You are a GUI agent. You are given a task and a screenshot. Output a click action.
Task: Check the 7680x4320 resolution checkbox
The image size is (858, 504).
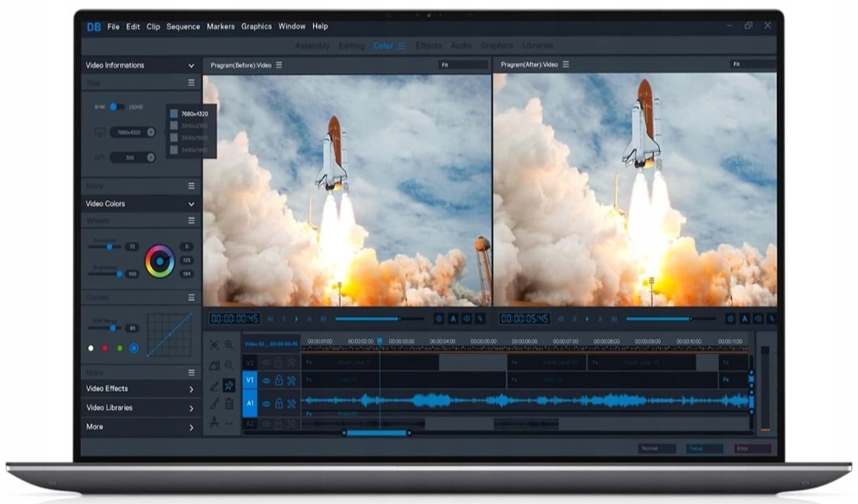[174, 113]
